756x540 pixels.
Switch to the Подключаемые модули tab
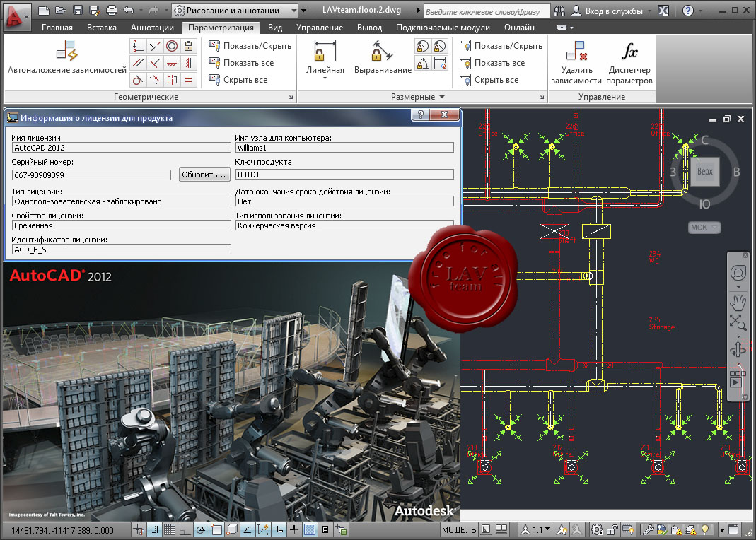click(443, 28)
